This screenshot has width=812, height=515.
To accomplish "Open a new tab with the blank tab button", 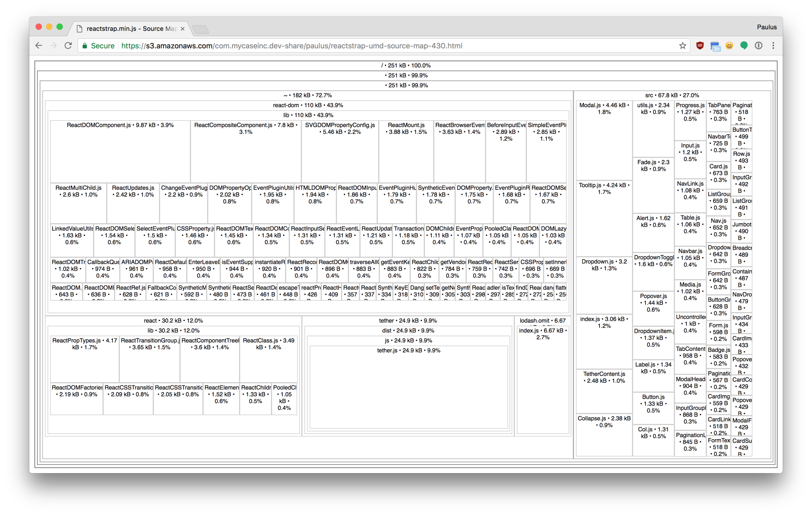I will pyautogui.click(x=201, y=29).
